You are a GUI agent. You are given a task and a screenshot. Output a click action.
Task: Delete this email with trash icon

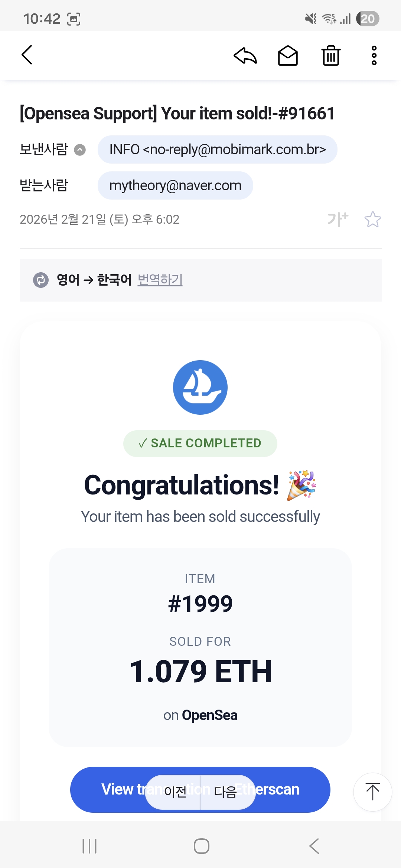(331, 56)
